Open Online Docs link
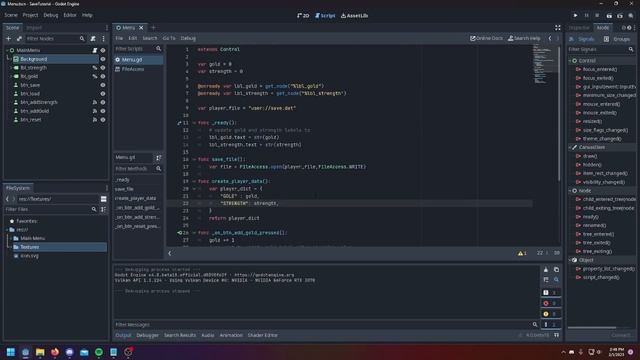The width and height of the screenshot is (640, 360). coord(487,38)
